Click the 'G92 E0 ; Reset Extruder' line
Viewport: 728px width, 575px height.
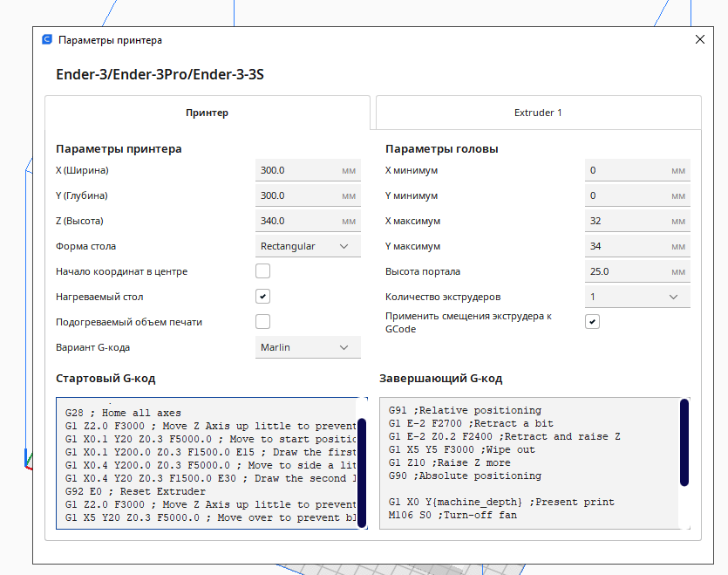[x=135, y=491]
